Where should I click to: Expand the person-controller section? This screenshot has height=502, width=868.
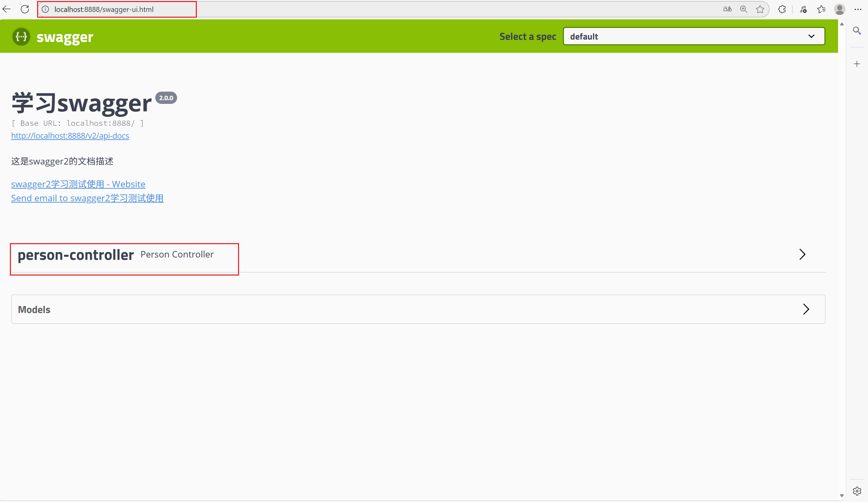pyautogui.click(x=802, y=255)
